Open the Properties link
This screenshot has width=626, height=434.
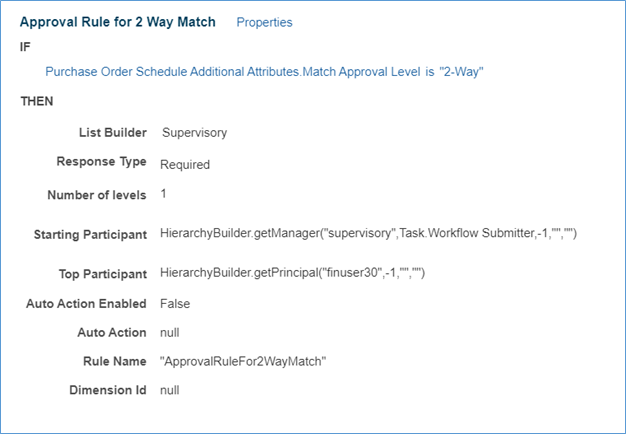coord(264,22)
